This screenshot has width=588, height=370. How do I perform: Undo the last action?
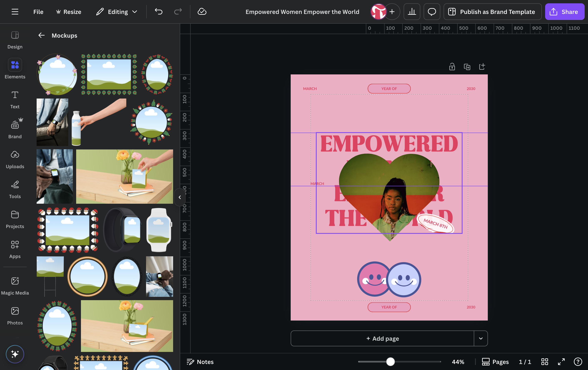pos(159,12)
